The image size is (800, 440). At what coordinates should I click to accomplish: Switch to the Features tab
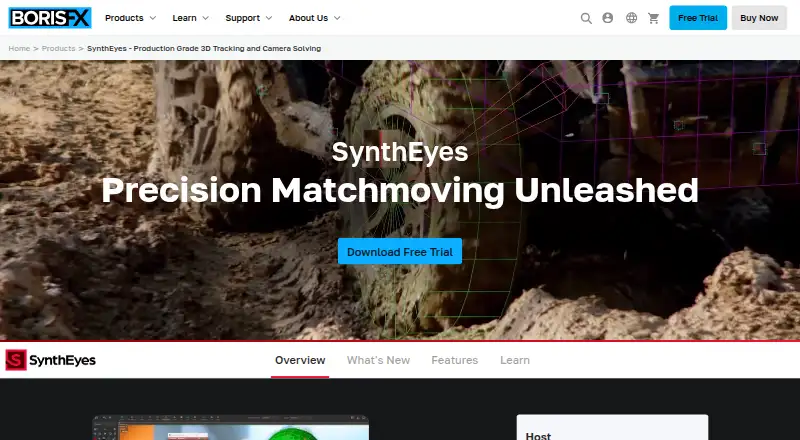point(455,360)
